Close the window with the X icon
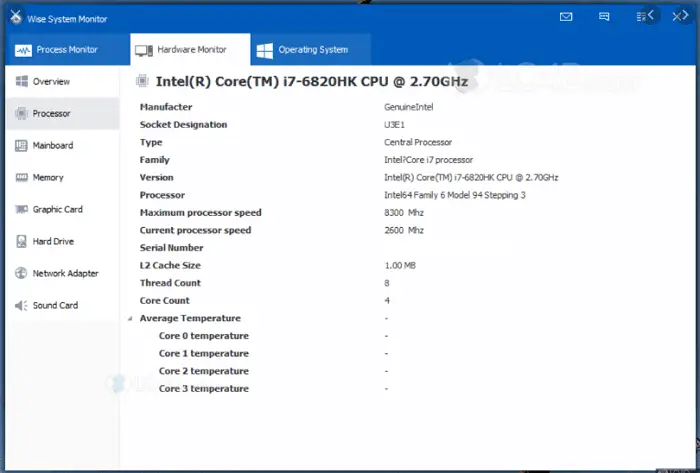This screenshot has height=473, width=700. click(677, 17)
